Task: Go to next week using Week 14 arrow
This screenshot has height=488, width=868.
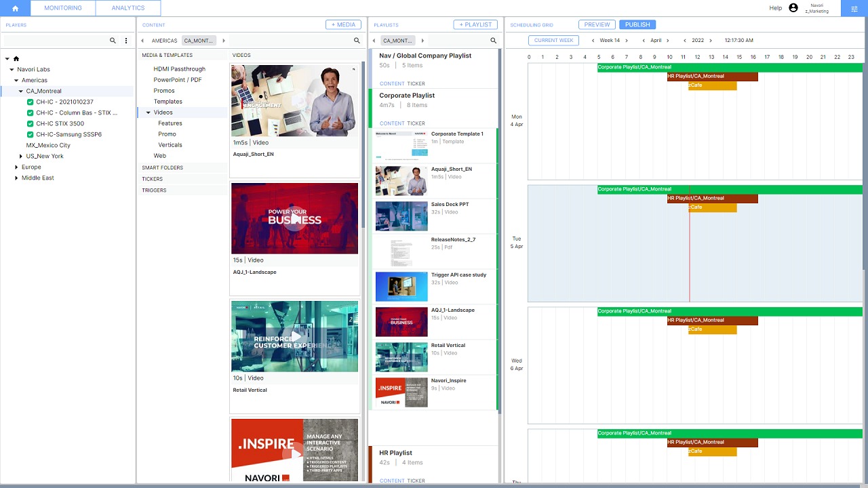Action: (627, 41)
